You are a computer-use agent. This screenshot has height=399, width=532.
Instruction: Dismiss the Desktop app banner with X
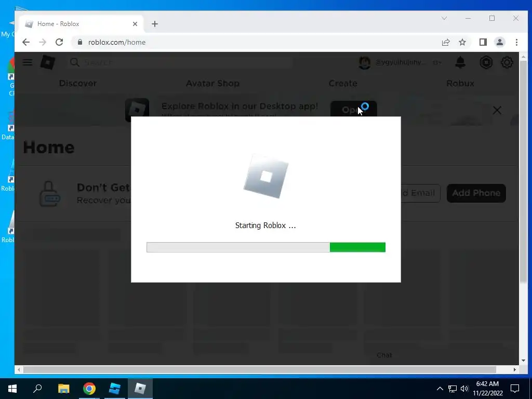click(x=497, y=110)
